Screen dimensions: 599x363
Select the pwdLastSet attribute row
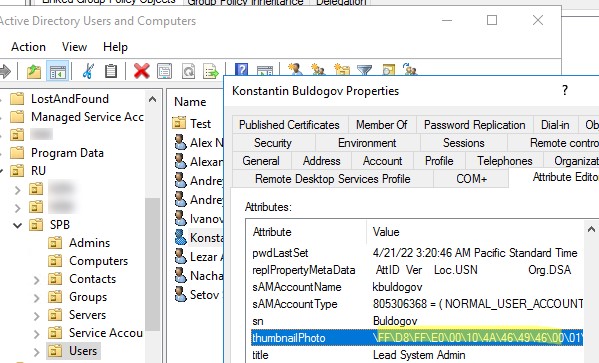(417, 253)
